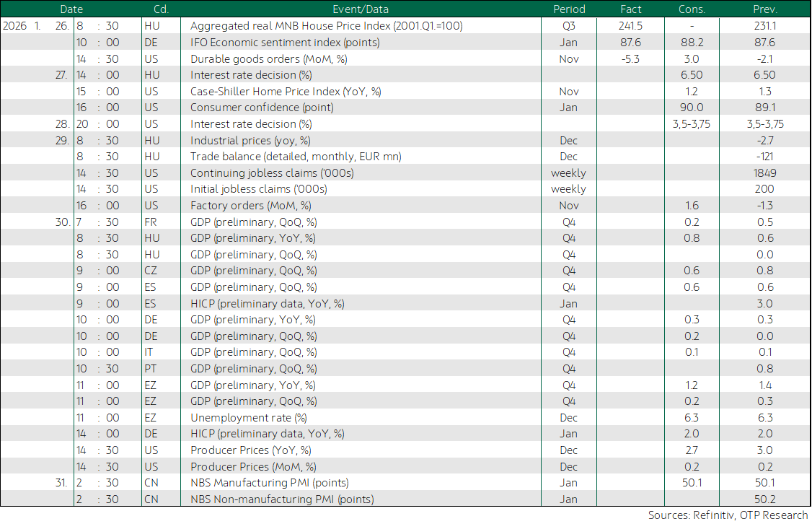Click the Unemployment rate (%) event
This screenshot has height=524, width=812.
click(x=249, y=418)
